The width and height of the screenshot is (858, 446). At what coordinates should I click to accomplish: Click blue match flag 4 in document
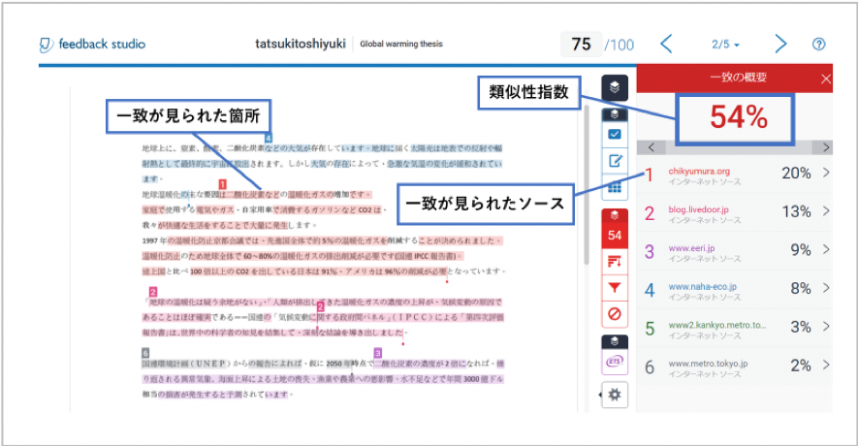[268, 138]
